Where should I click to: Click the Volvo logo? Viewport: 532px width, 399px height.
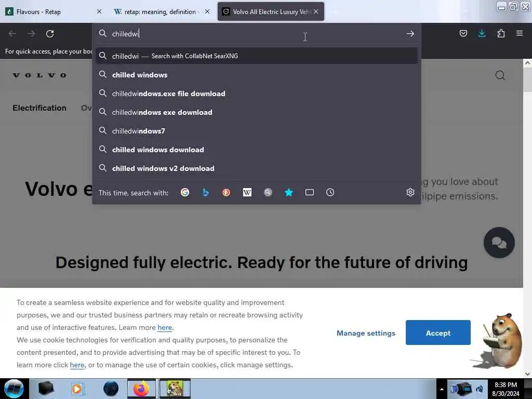click(39, 75)
